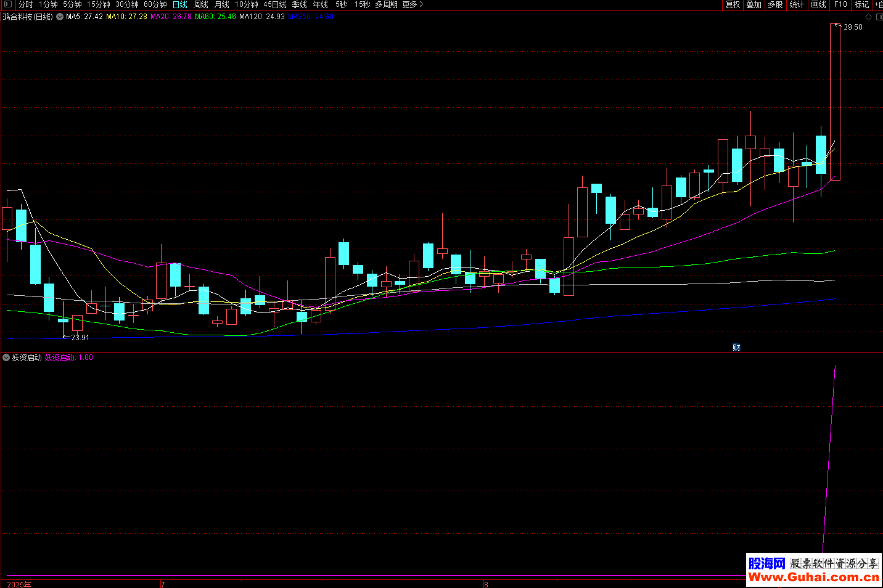Click the 妖资启动 indicator name
Viewport: 883px width, 588px height.
pyautogui.click(x=27, y=357)
